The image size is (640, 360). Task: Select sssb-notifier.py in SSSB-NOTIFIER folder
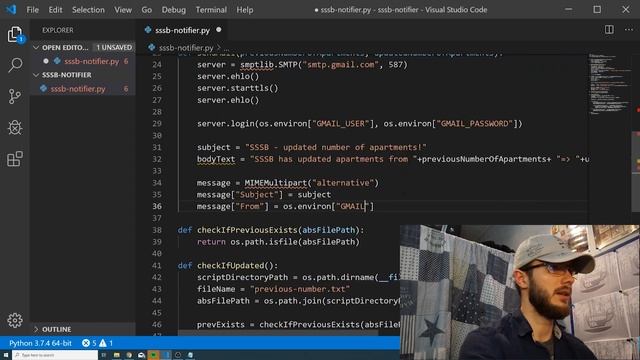click(78, 89)
